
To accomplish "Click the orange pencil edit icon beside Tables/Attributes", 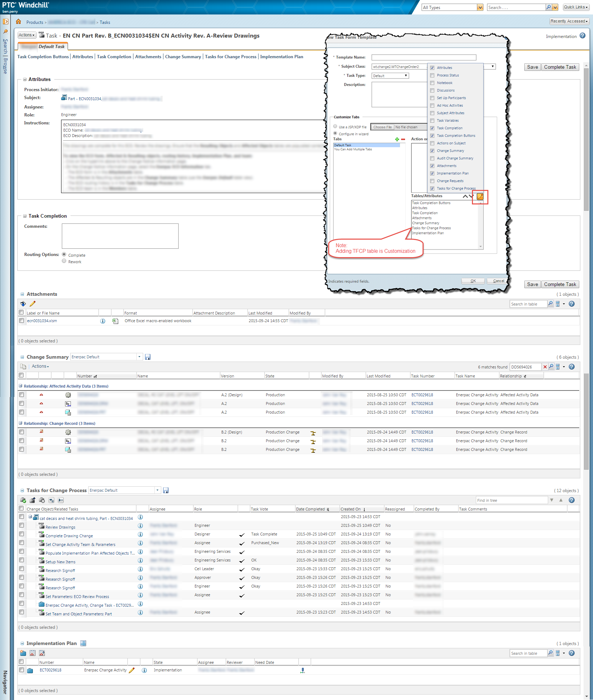I will tap(480, 196).
